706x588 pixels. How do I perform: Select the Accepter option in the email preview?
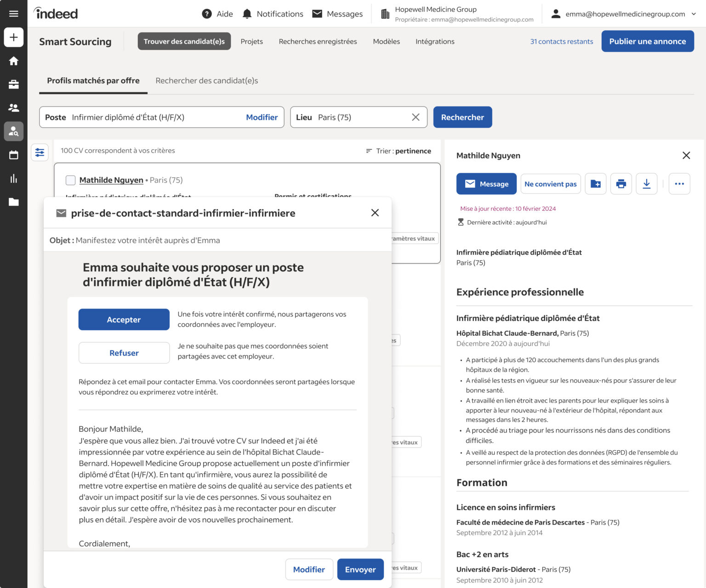[x=124, y=319]
